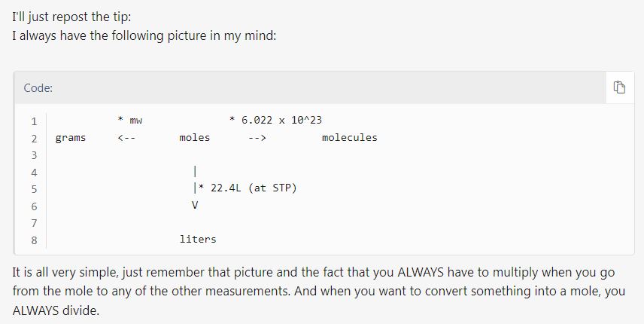Viewport: 644px width, 324px height.
Task: Click the '22.4L (at STP)' text
Action: coord(254,188)
